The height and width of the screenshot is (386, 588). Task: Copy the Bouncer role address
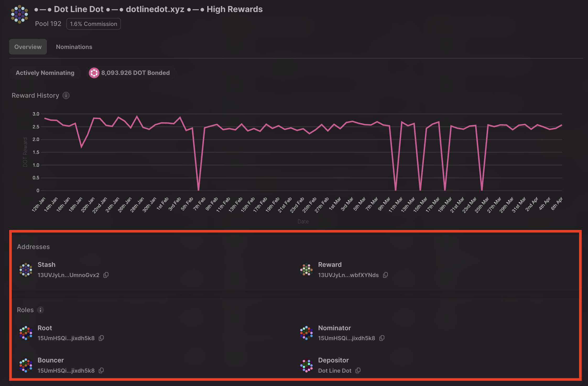[x=101, y=371]
